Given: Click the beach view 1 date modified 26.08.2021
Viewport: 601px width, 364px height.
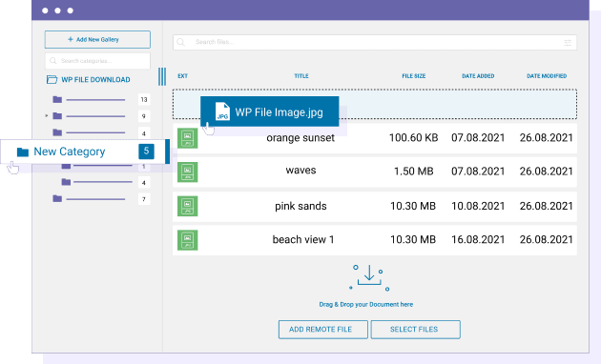Looking at the screenshot, I should [547, 239].
